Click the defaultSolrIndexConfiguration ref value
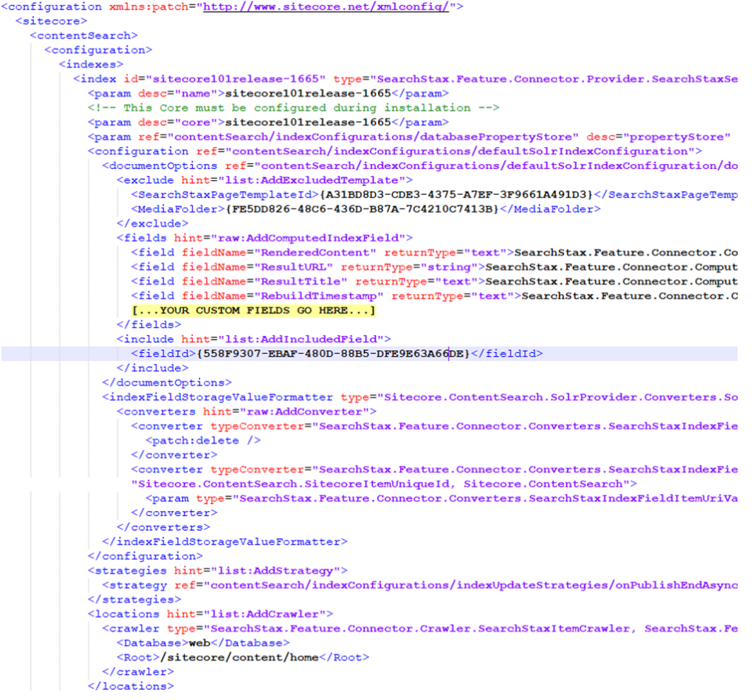The image size is (756, 700). click(460, 151)
